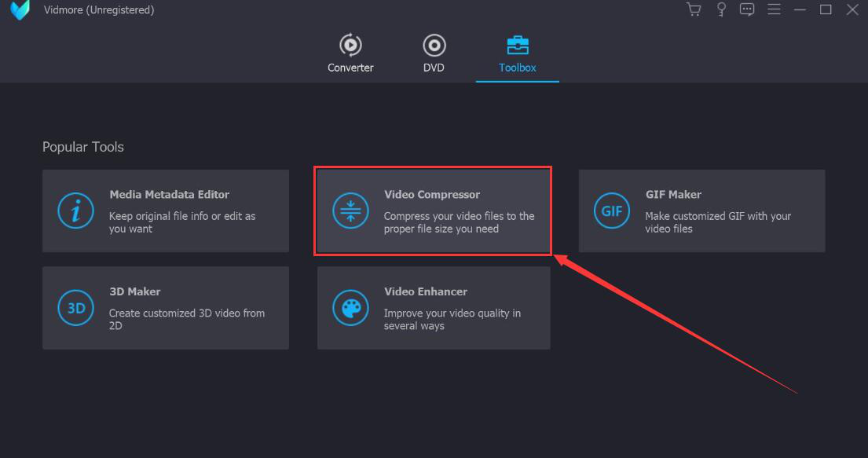Maximize the Vidmore window
Screen dimensions: 868x458
826,9
